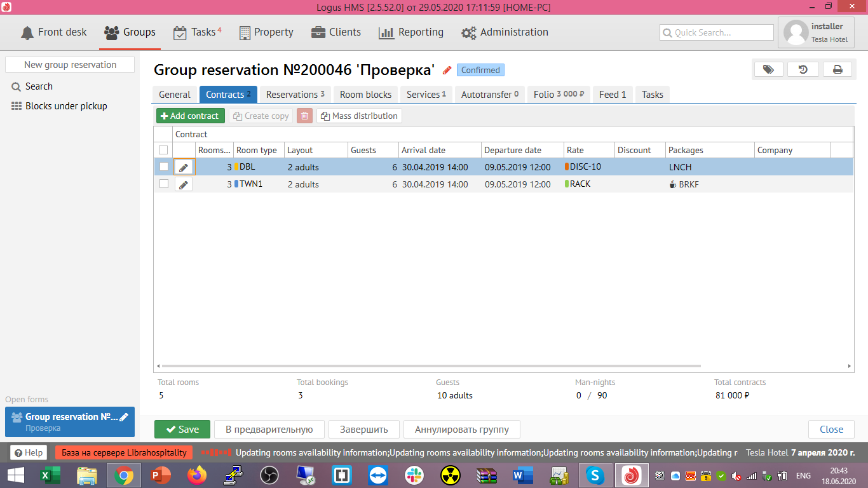Click the 'База на сервере Librahospitality' label
Image resolution: width=868 pixels, height=488 pixels.
point(124,453)
